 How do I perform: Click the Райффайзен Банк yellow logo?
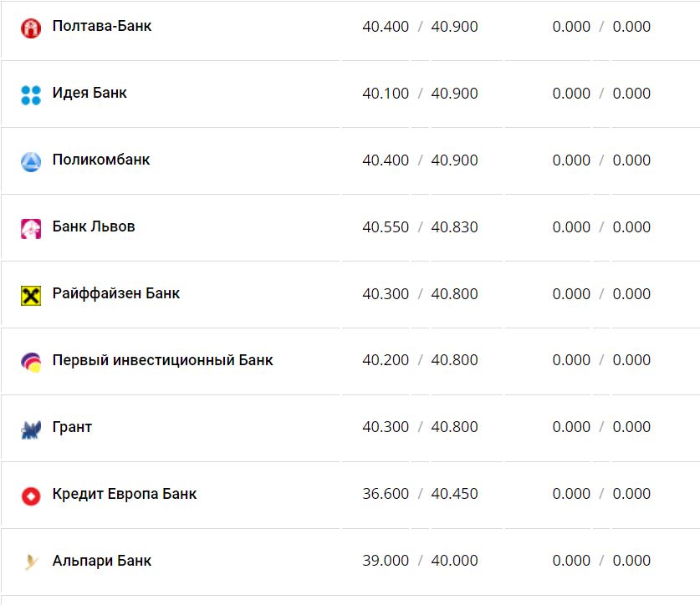click(x=31, y=295)
